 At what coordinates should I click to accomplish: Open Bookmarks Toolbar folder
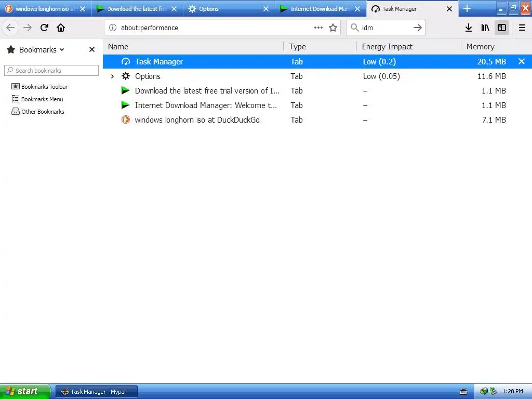(39, 87)
